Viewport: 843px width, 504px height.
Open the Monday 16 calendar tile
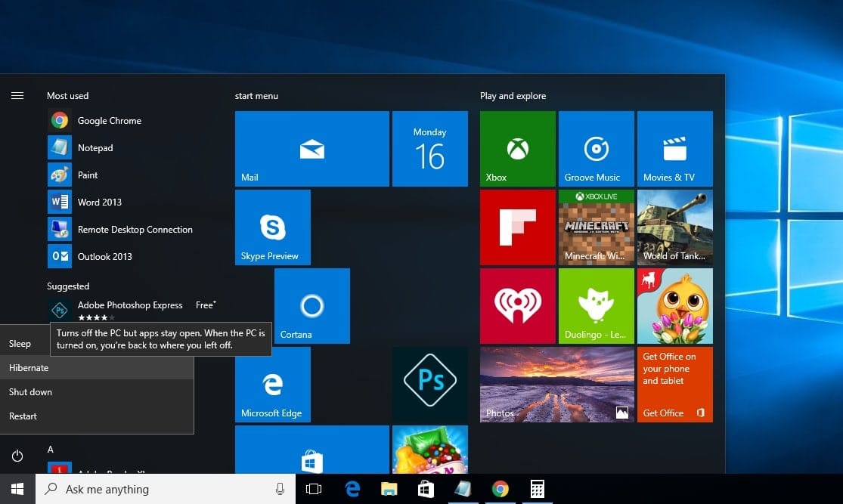point(430,149)
